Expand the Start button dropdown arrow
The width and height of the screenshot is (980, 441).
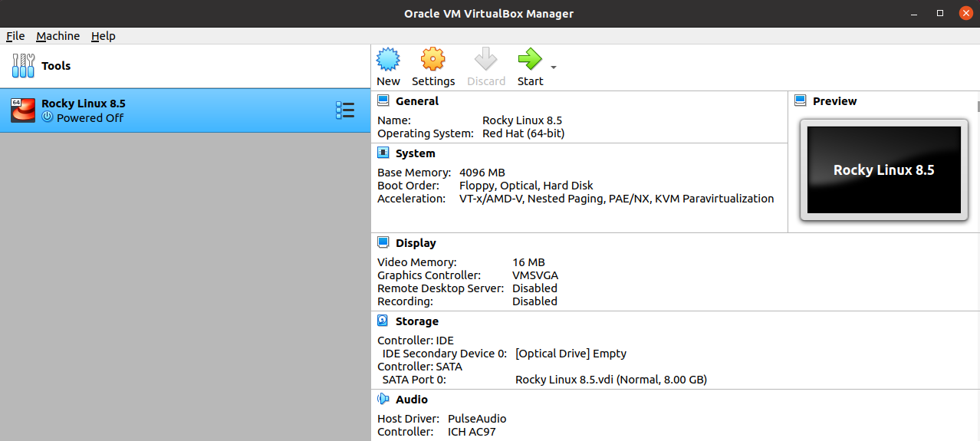[x=554, y=67]
